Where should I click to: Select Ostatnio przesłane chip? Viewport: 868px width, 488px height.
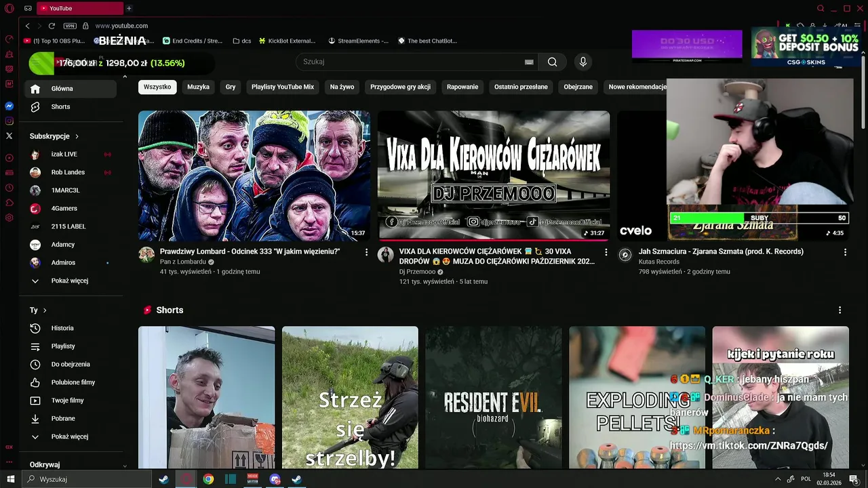click(x=521, y=87)
